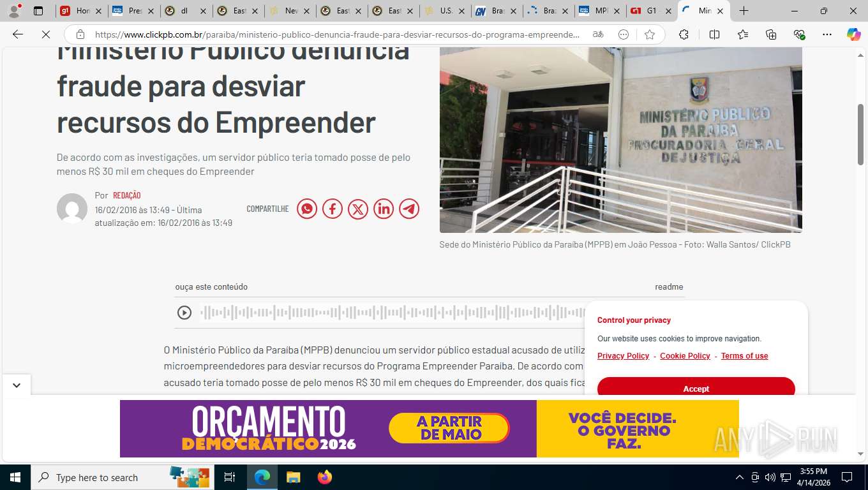Collapse the bottom ad with chevron
The image size is (868, 490).
click(17, 385)
